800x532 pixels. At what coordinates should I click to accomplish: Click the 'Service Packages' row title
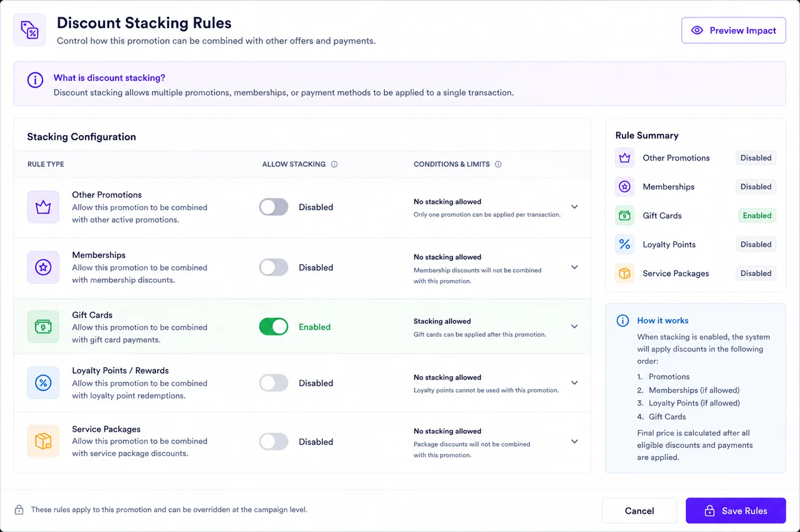point(106,429)
